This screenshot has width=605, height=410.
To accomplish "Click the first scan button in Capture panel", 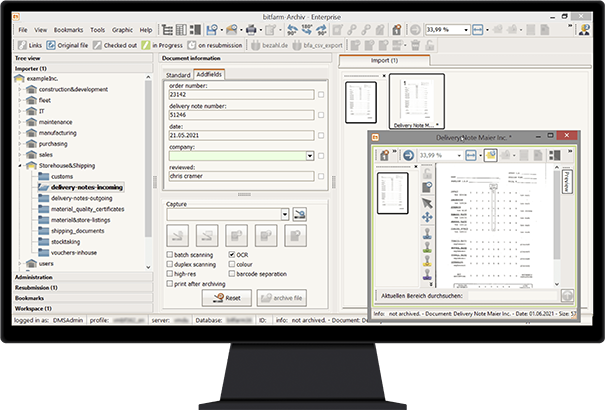I will click(177, 235).
